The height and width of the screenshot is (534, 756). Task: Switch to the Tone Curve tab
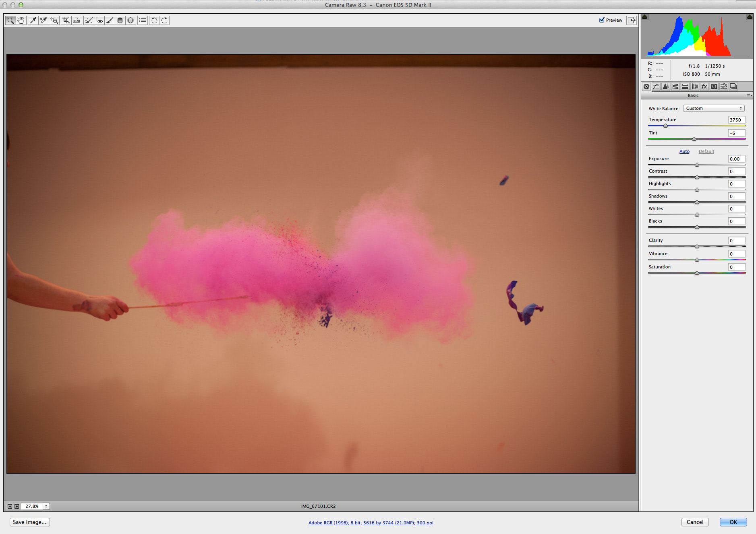point(656,87)
